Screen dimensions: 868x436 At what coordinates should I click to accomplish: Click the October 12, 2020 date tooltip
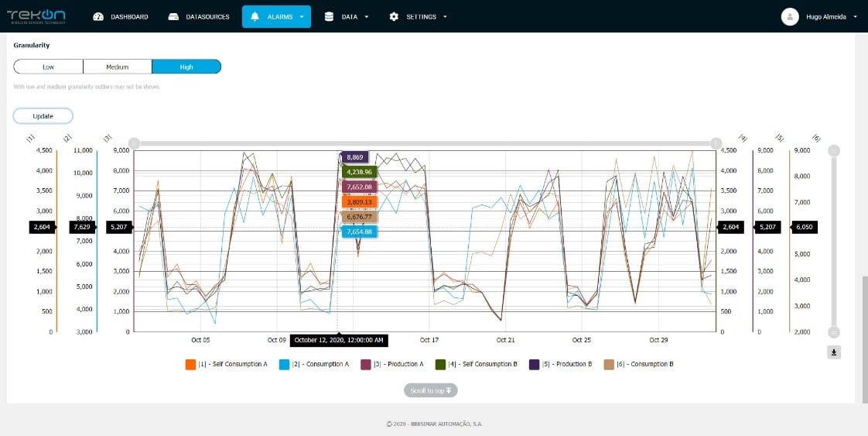(x=339, y=340)
